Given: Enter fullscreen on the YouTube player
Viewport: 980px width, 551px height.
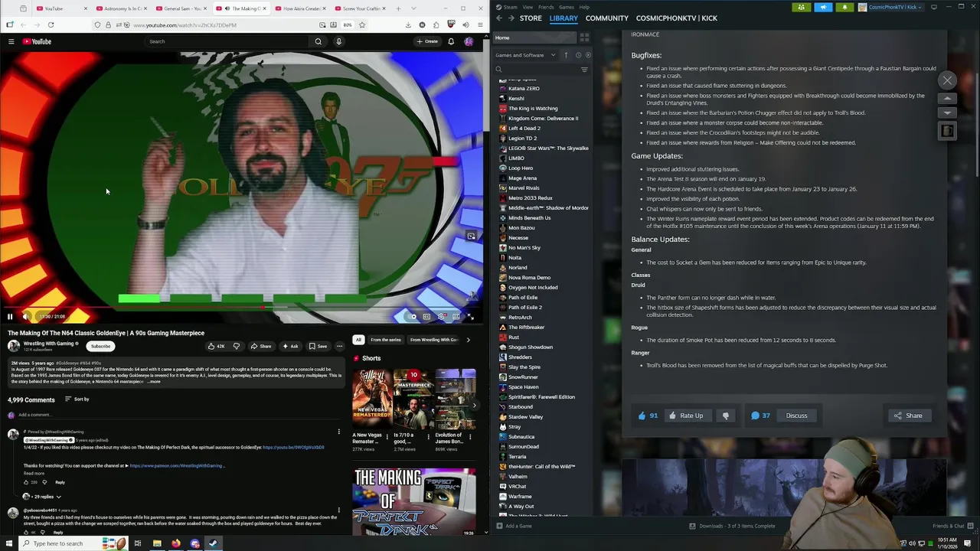Looking at the screenshot, I should pyautogui.click(x=470, y=316).
